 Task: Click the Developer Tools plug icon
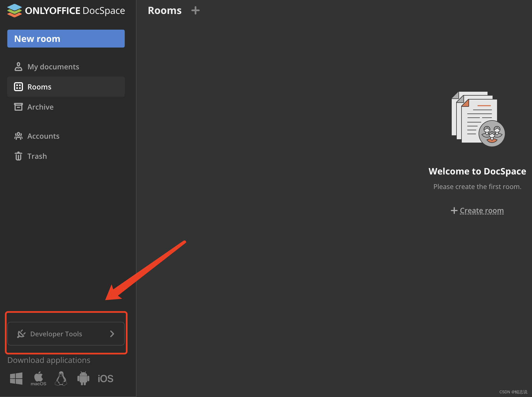pos(21,334)
